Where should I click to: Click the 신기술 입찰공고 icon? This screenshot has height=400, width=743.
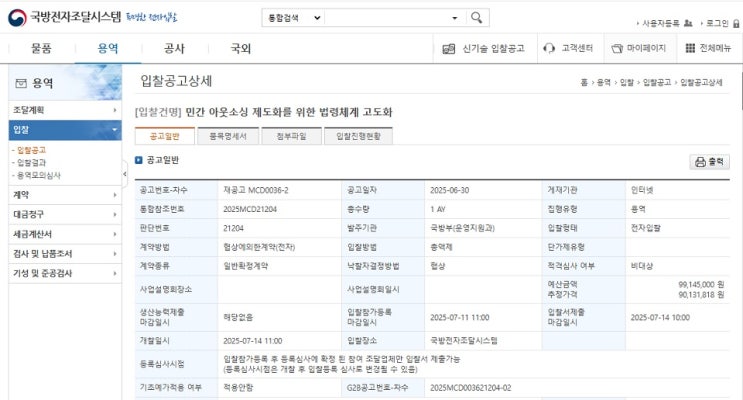pos(448,48)
